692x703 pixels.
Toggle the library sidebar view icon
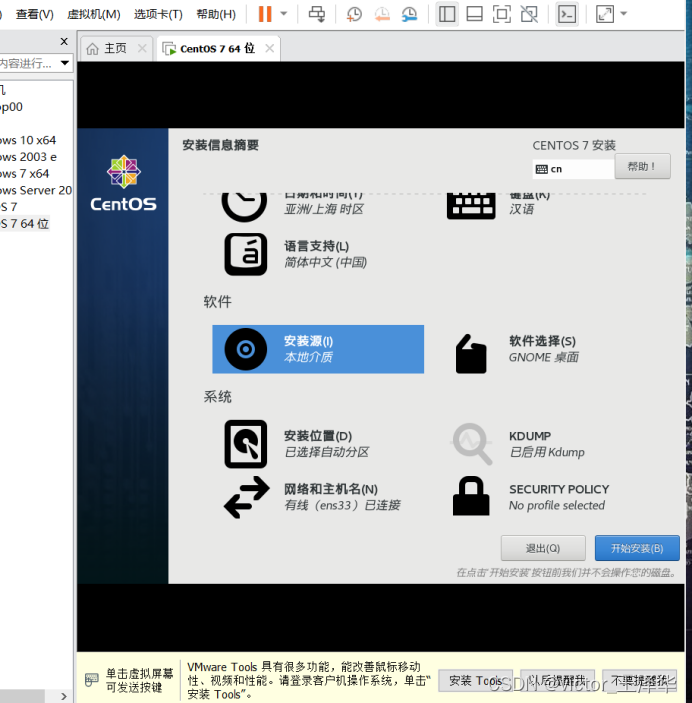447,14
